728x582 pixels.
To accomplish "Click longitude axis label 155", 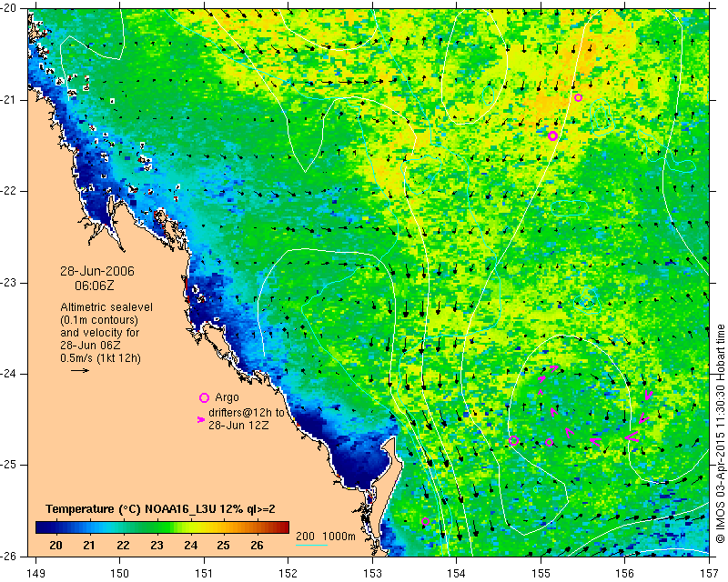I will (541, 574).
